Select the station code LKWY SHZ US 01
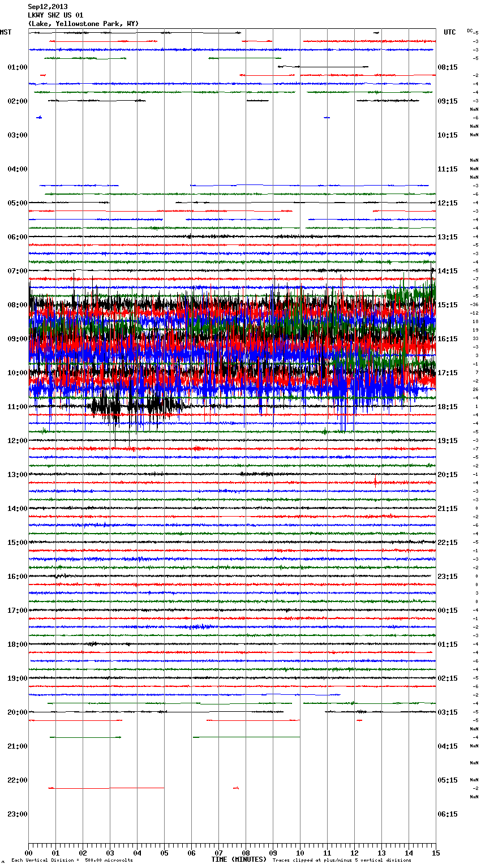Viewport: 481px width, 868px height. 55,15
